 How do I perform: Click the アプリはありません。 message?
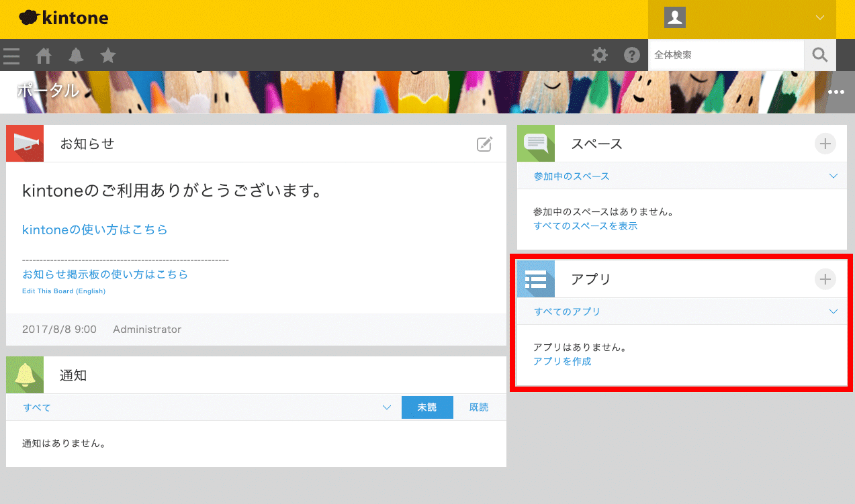pyautogui.click(x=580, y=348)
